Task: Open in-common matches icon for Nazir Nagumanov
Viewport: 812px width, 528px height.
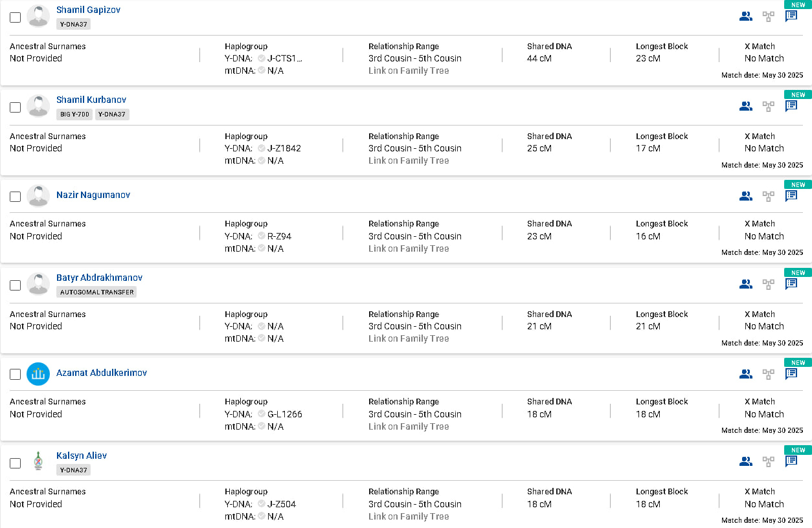Action: [746, 196]
